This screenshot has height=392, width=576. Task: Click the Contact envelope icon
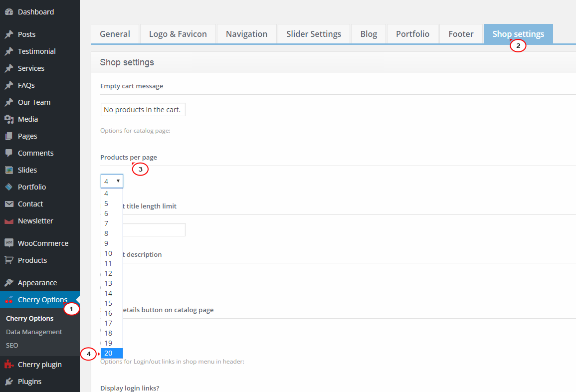click(x=9, y=204)
